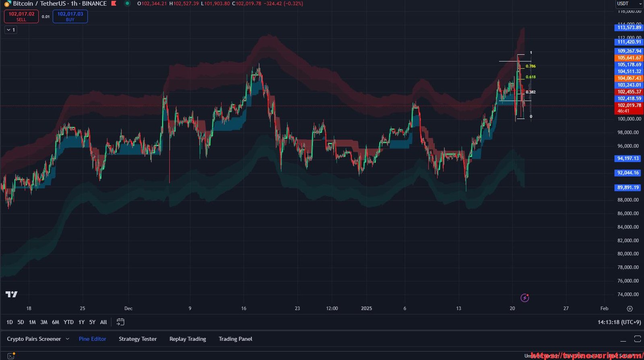Screen dimensions: 644x360
Task: Click the red flag icon beside BINANCE
Action: pyautogui.click(x=114, y=4)
